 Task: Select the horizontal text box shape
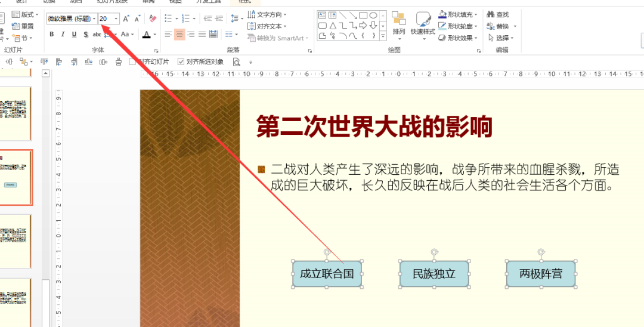323,15
